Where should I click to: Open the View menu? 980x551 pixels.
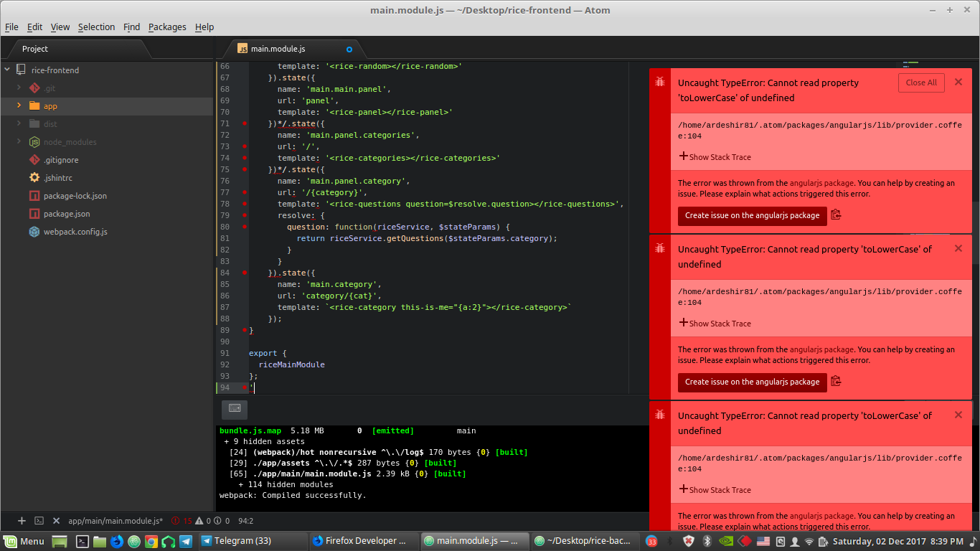click(60, 27)
